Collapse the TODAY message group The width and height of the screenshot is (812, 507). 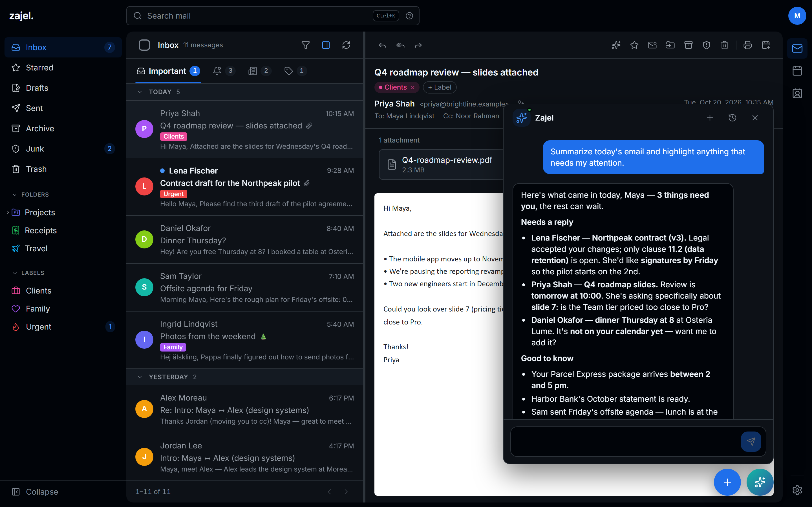(x=140, y=92)
